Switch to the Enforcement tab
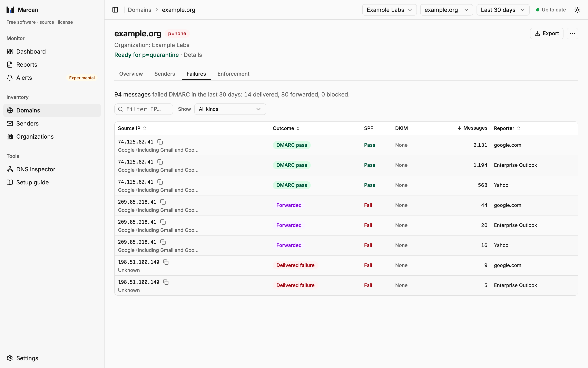Image resolution: width=588 pixels, height=368 pixels. pyautogui.click(x=233, y=74)
